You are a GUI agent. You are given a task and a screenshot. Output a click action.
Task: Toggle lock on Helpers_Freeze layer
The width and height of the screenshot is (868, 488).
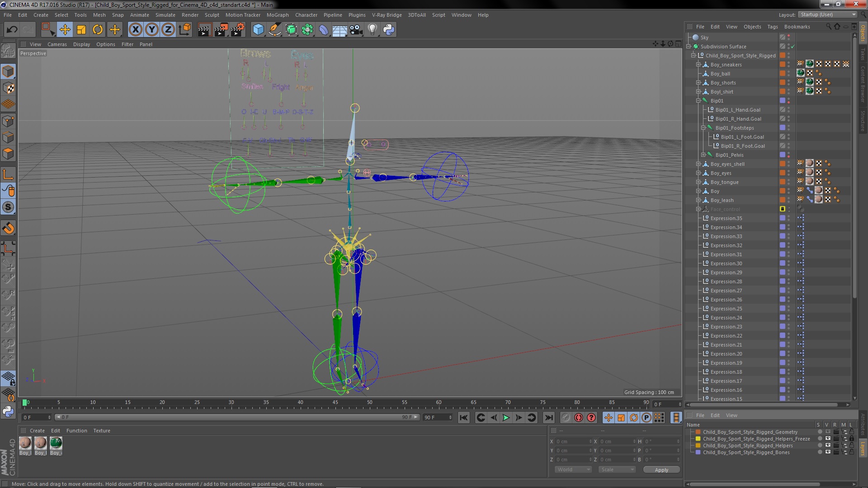[851, 439]
